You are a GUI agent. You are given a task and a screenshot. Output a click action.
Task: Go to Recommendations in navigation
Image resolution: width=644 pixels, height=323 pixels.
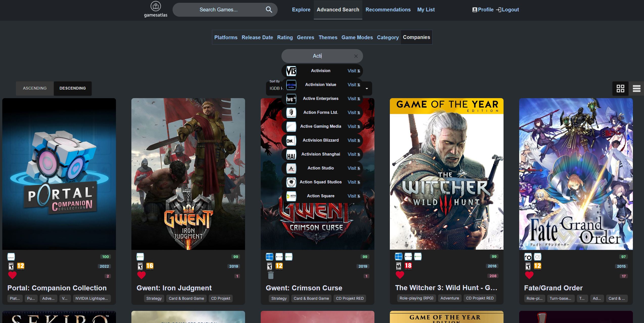(388, 10)
